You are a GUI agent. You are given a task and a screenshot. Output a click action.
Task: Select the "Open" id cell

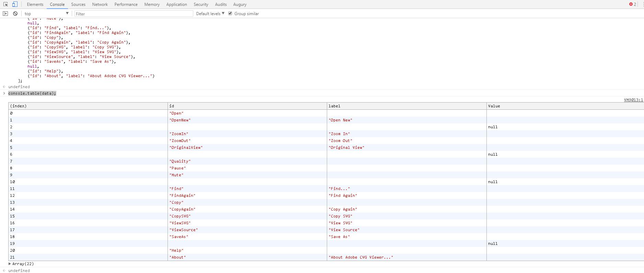pyautogui.click(x=247, y=113)
